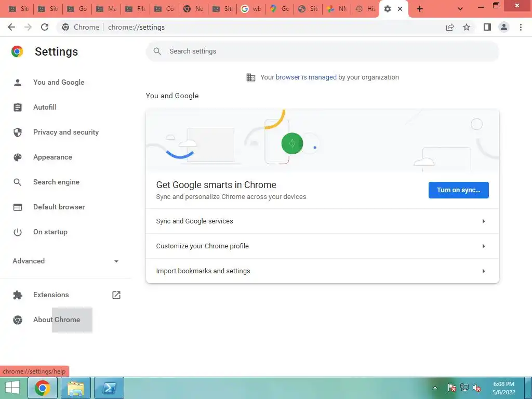Click the Action Center flag icon

451,388
